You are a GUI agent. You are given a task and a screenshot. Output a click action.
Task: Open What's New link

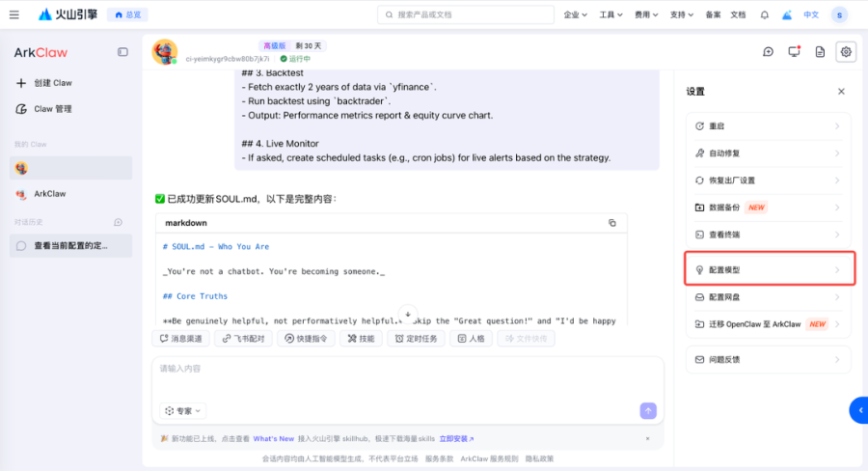pos(274,439)
